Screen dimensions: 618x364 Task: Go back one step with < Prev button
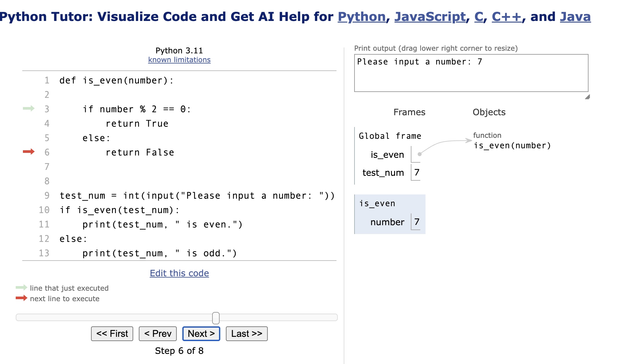point(158,334)
